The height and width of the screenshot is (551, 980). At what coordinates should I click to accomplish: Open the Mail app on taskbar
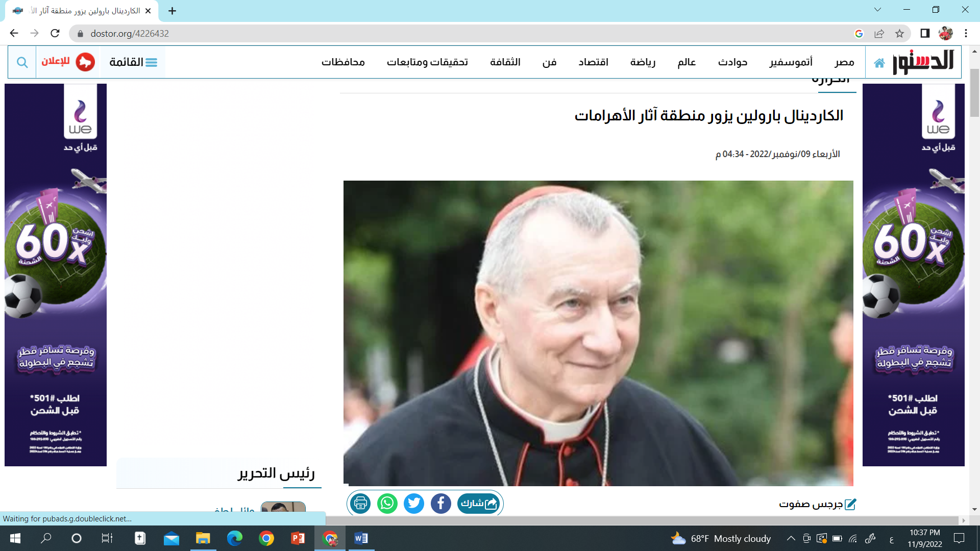(171, 538)
